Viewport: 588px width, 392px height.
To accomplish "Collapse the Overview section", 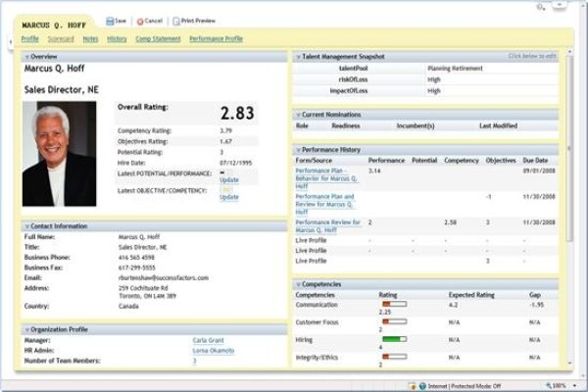I will (27, 57).
